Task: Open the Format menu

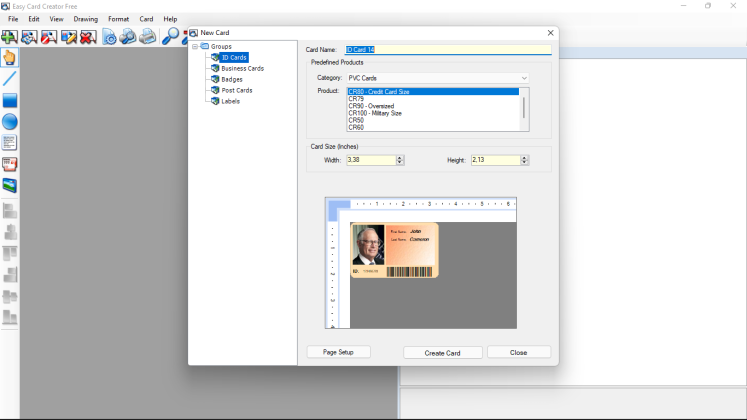Action: point(119,19)
